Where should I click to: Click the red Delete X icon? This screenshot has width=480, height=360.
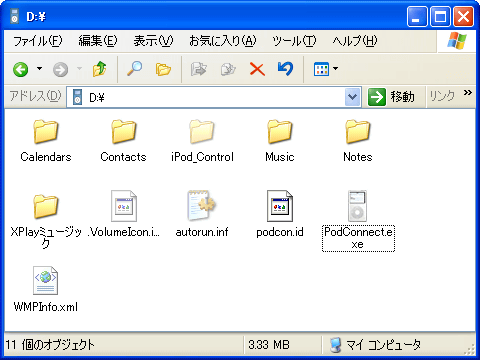point(257,69)
